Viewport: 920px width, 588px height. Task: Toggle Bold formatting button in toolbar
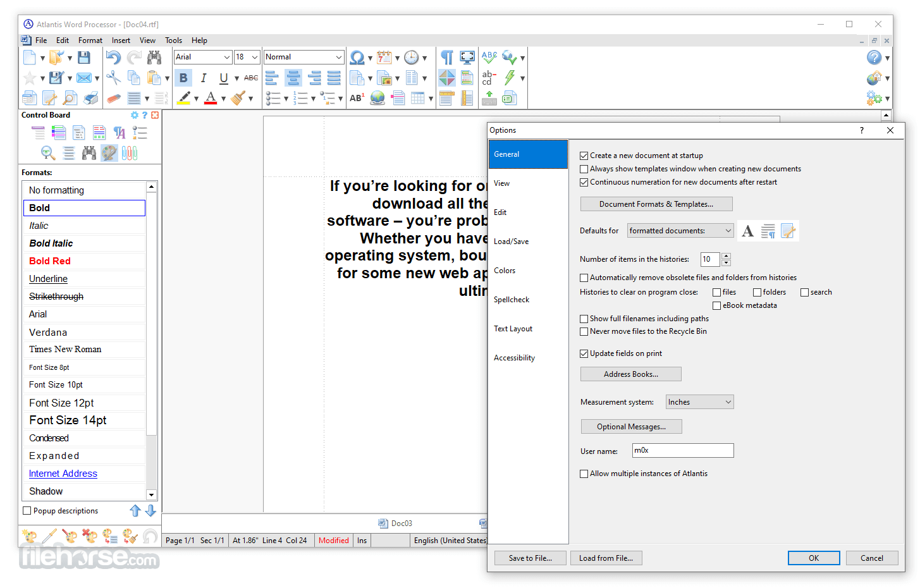click(x=183, y=78)
